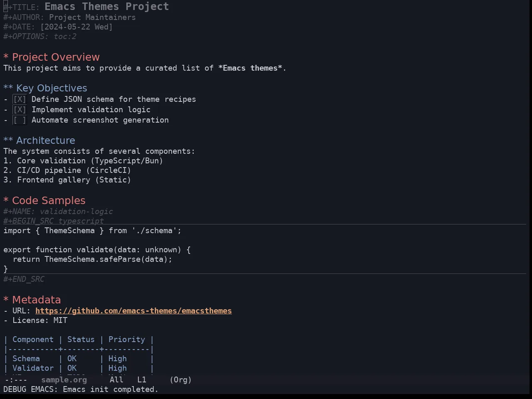Image resolution: width=532 pixels, height=399 pixels.
Task: Click the -:--- buffer status flags
Action: click(16, 380)
